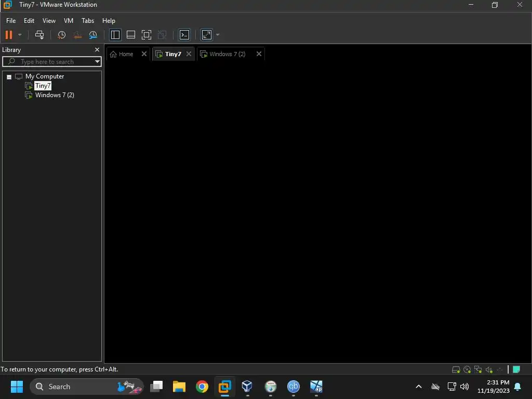Toggle the thumbnail bar view icon
The height and width of the screenshot is (399, 532).
click(x=130, y=35)
